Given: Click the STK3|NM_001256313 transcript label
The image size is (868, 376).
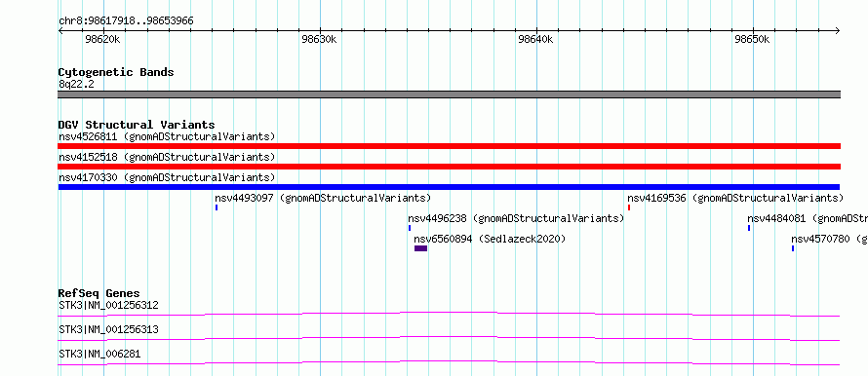Looking at the screenshot, I should [x=108, y=329].
